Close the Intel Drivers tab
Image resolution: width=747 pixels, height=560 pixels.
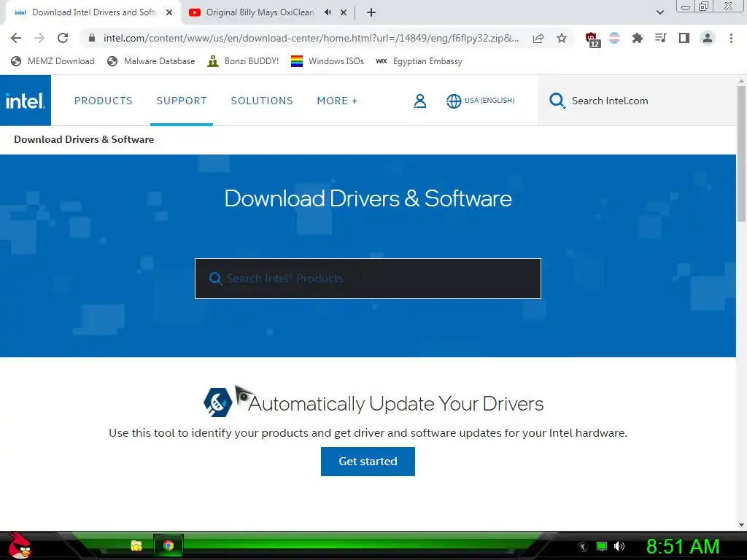tap(169, 12)
